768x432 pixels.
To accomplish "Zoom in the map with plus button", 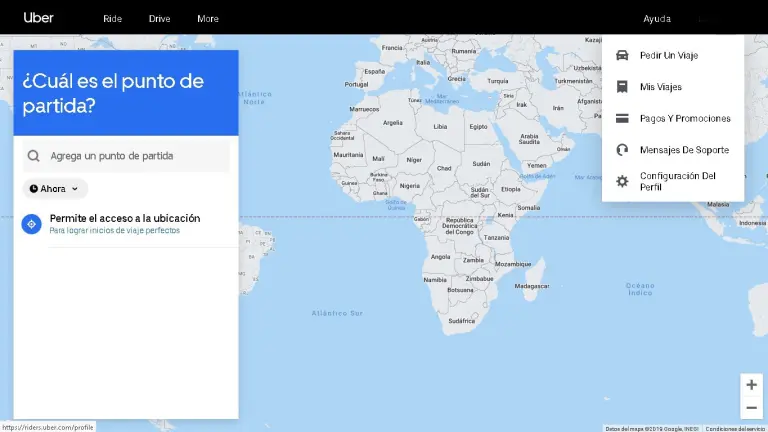I will pyautogui.click(x=751, y=385).
